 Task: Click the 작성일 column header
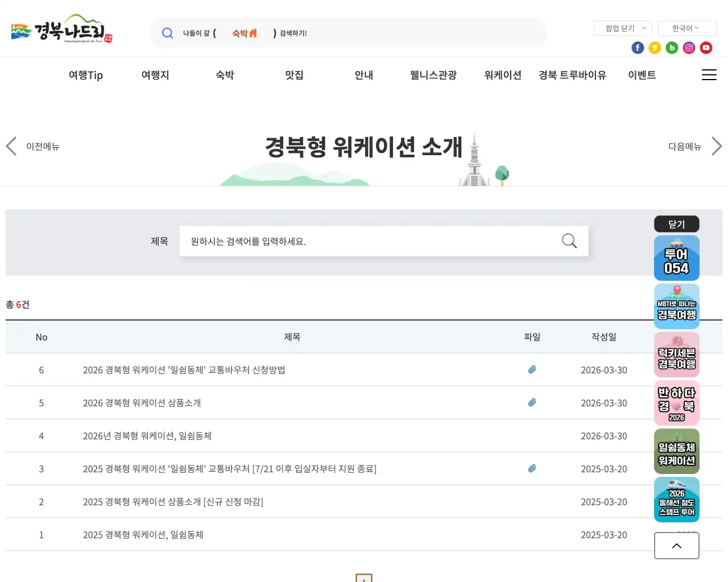[x=604, y=337]
